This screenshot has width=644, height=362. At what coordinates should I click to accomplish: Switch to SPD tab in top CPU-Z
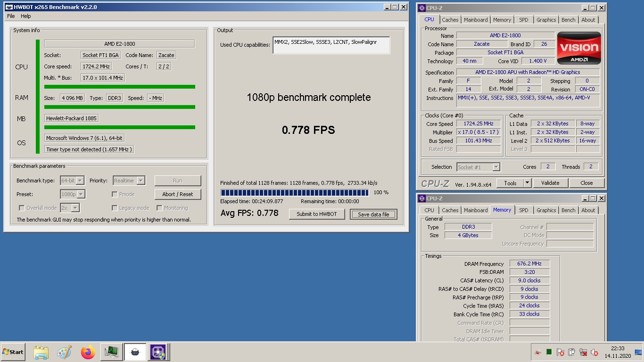pos(524,20)
